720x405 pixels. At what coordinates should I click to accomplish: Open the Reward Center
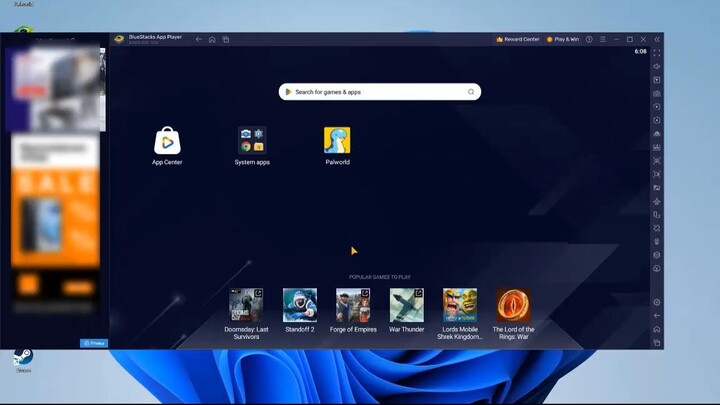tap(518, 39)
